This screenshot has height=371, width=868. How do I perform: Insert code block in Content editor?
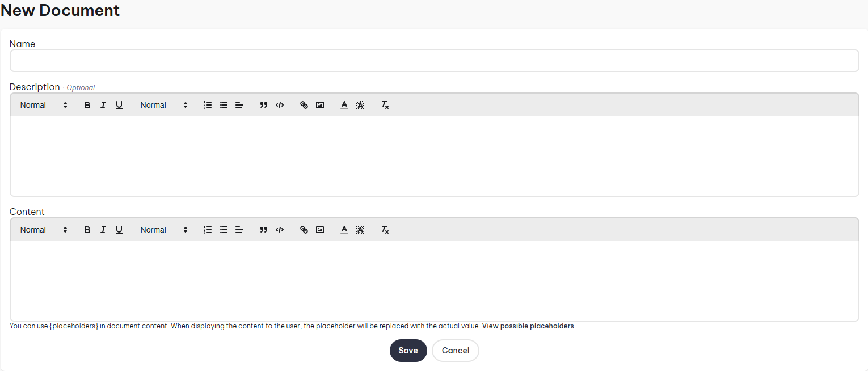point(279,230)
